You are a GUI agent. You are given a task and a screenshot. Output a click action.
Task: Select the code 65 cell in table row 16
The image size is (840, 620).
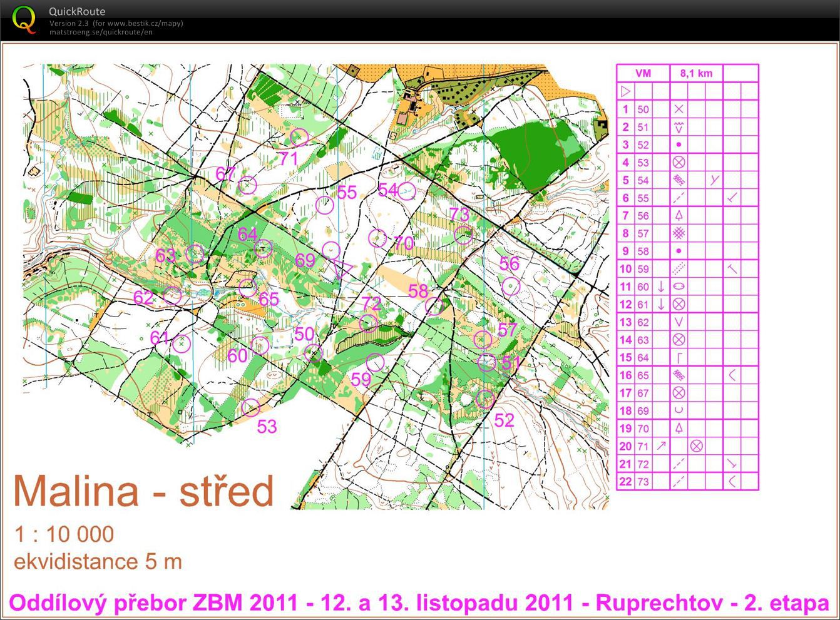pyautogui.click(x=643, y=375)
